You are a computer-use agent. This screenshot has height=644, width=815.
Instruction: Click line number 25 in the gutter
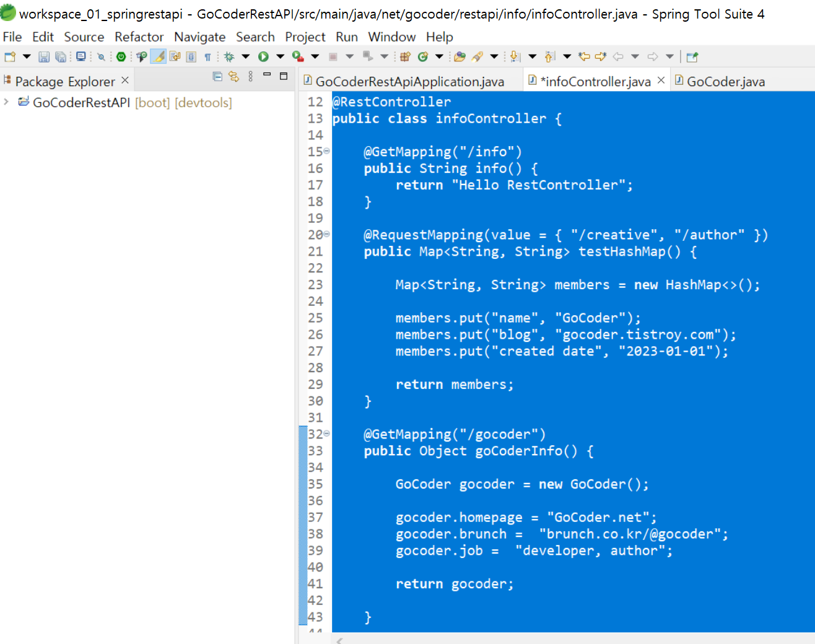[x=316, y=318]
